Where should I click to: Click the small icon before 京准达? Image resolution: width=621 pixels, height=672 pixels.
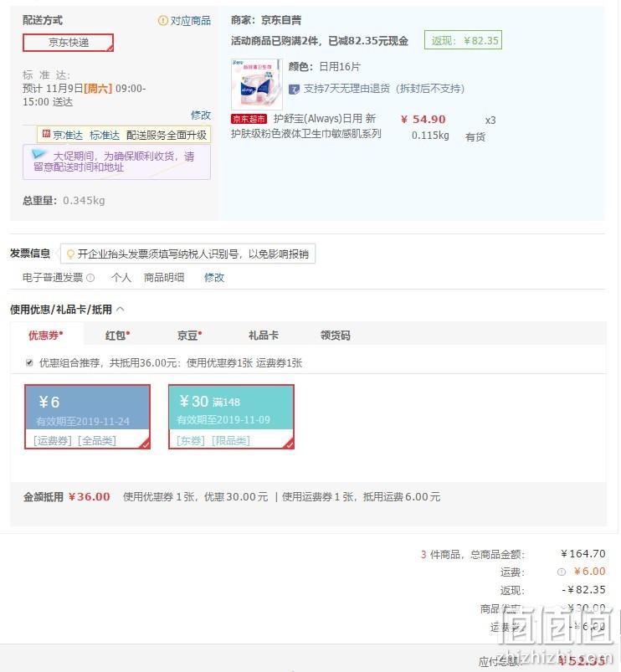[x=46, y=134]
